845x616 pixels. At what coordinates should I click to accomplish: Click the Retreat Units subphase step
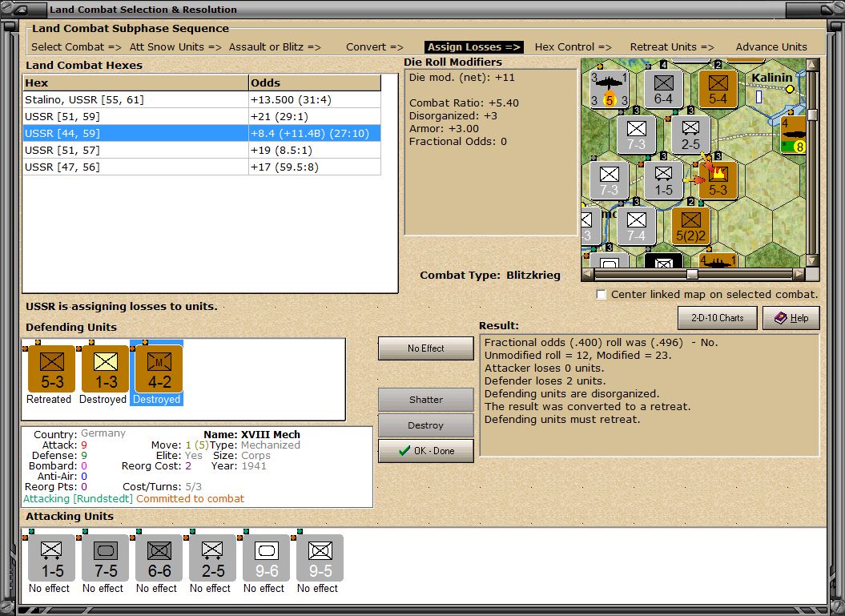(672, 47)
